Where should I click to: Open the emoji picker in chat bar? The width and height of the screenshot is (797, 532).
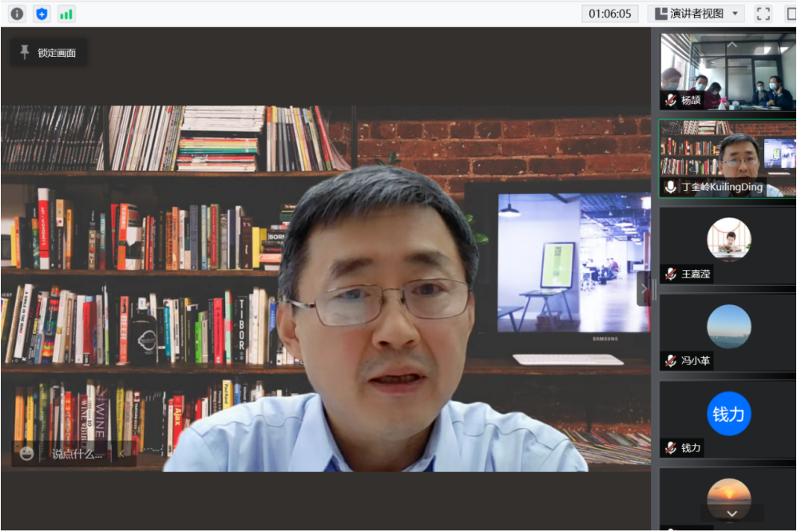(26, 453)
